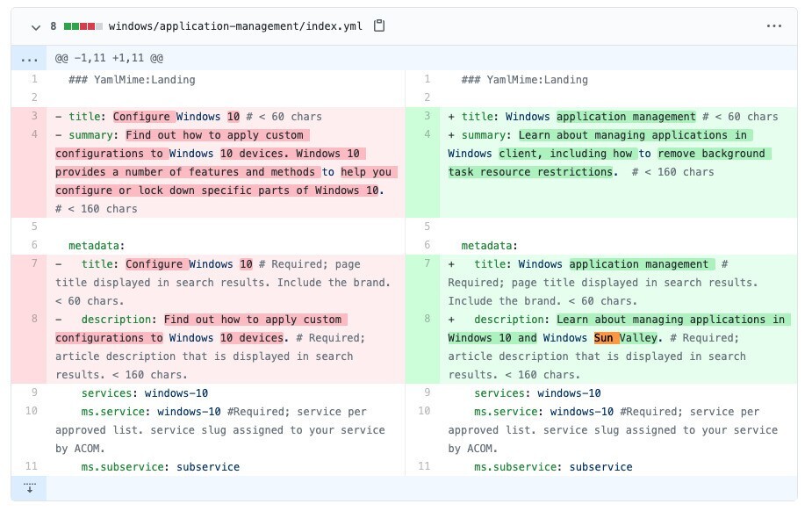Expand hidden lines above the hunk header
The height and width of the screenshot is (511, 812).
click(x=29, y=59)
